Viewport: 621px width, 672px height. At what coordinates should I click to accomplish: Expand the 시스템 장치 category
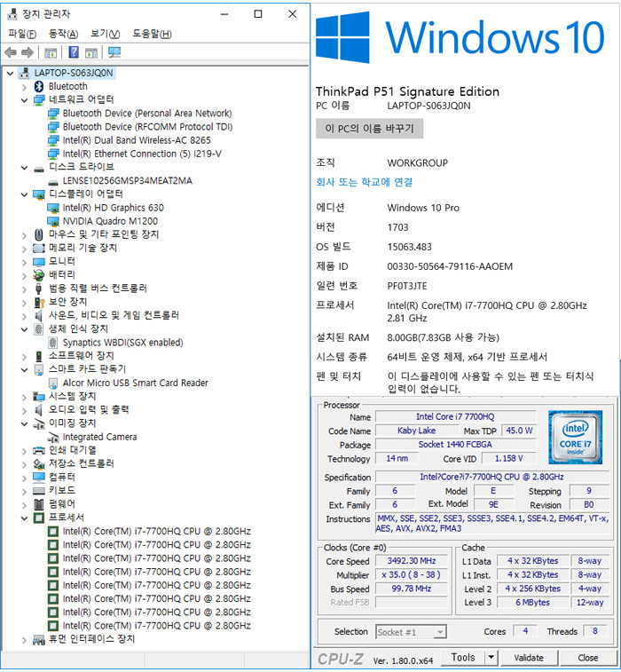25,397
